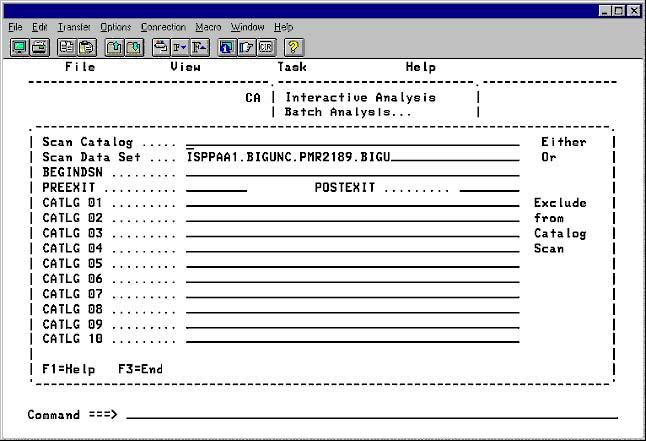Choose Interactive Analysis from pull-down

[x=360, y=98]
